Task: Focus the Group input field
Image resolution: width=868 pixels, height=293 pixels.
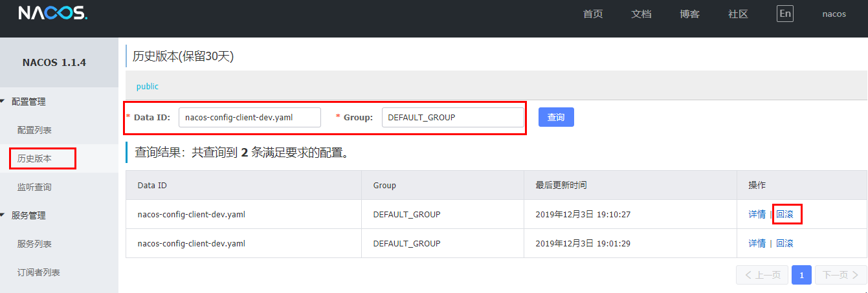Action: [x=452, y=117]
